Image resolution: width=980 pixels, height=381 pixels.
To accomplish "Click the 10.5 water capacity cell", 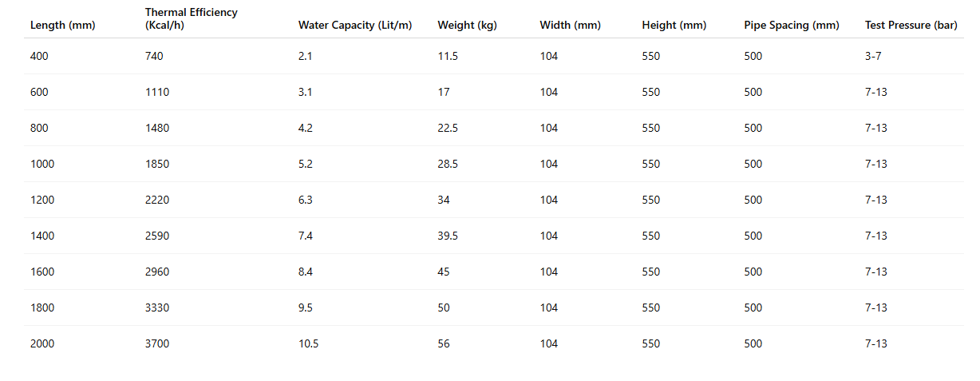I will [308, 344].
